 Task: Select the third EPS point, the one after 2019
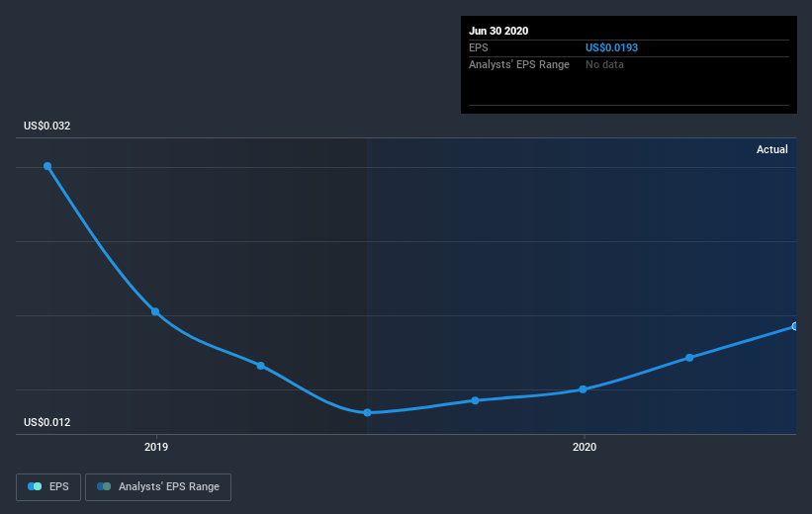pos(261,366)
